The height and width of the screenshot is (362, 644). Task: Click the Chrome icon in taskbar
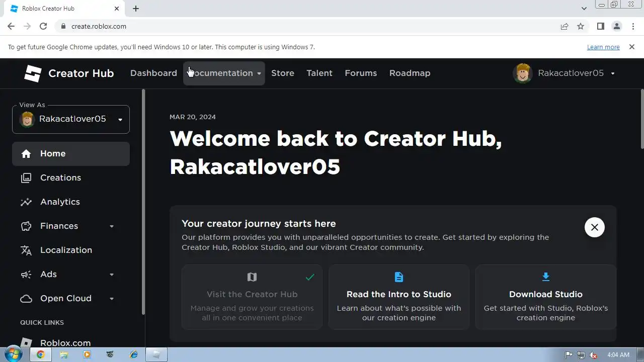[41, 354]
